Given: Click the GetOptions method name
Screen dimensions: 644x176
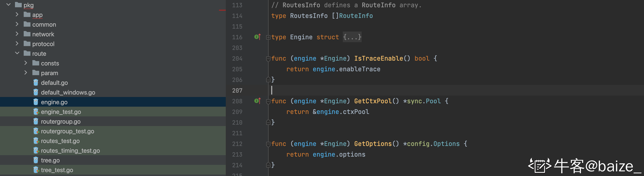Looking at the screenshot, I should [373, 144].
